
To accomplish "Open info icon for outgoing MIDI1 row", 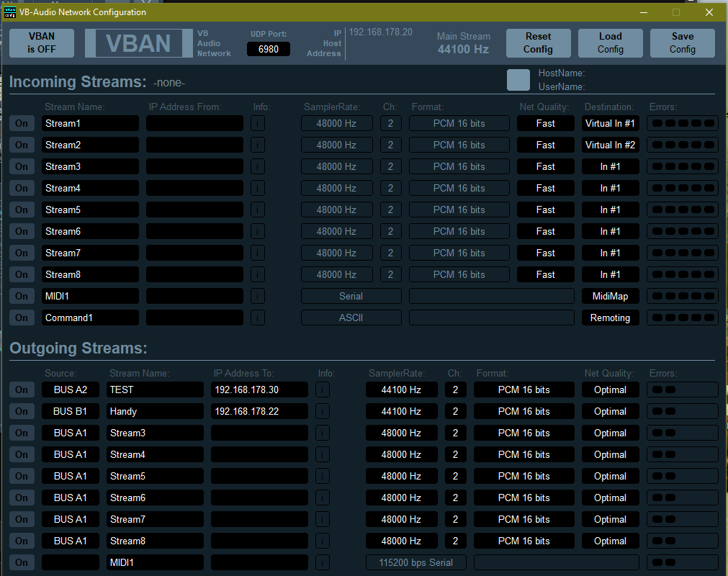I will click(323, 562).
